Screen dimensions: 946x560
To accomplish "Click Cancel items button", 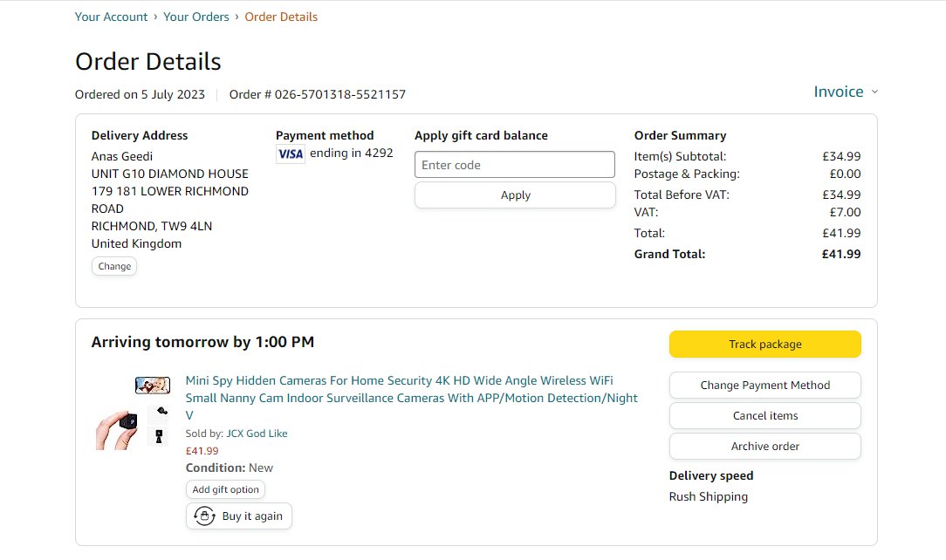I will pyautogui.click(x=764, y=415).
